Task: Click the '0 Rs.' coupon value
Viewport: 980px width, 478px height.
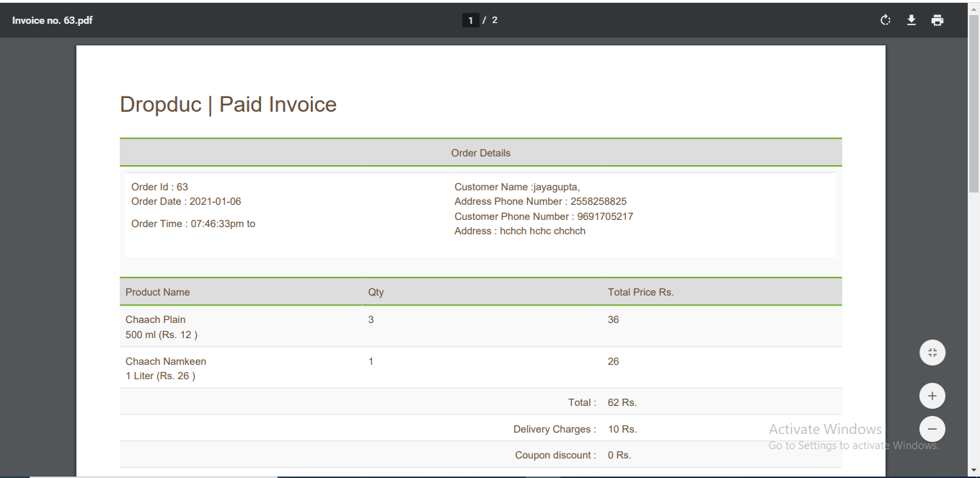Action: 619,455
